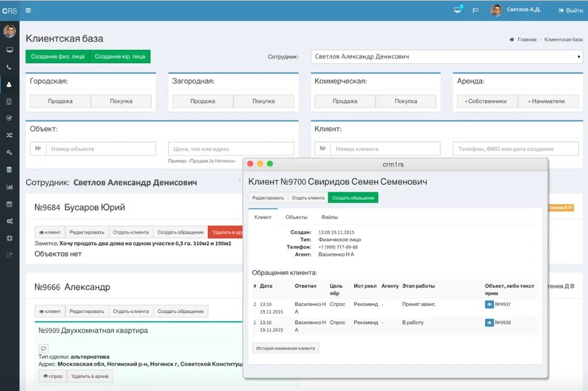Click the eye спрос button under №9909
The height and width of the screenshot is (391, 588).
[x=53, y=376]
